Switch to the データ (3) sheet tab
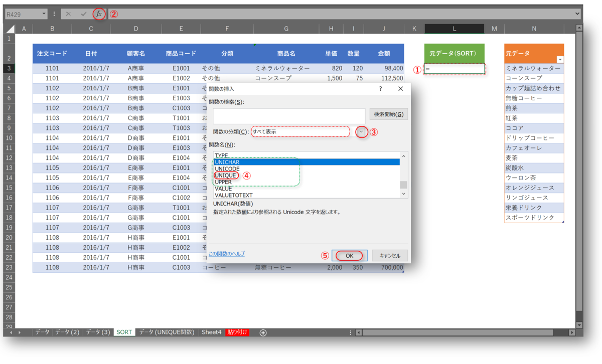This screenshot has height=364, width=602. pyautogui.click(x=98, y=332)
